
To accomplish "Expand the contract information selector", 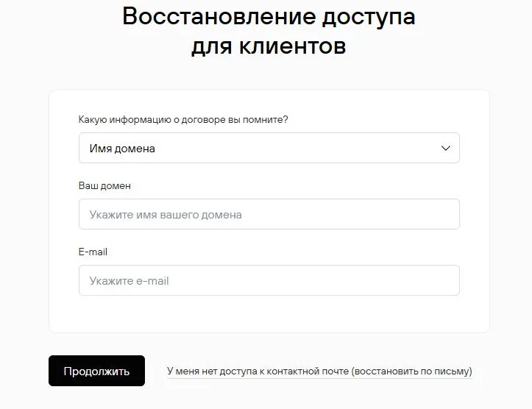I will click(269, 148).
